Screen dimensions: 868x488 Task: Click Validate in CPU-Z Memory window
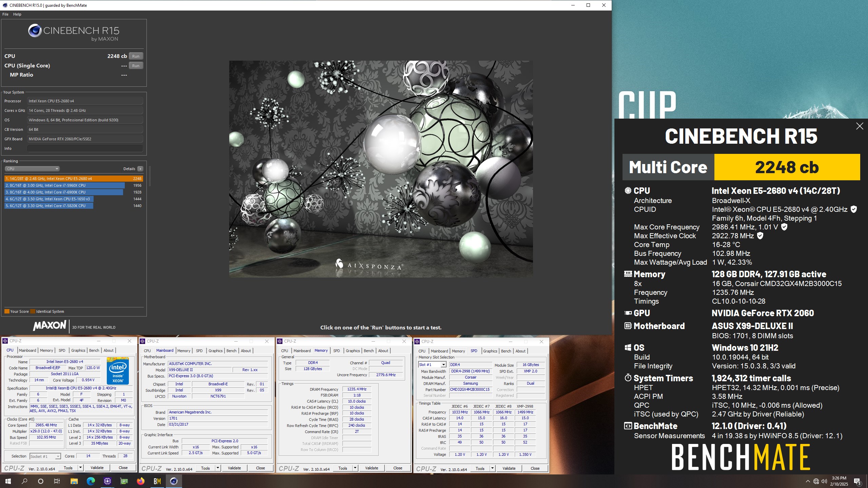[372, 468]
